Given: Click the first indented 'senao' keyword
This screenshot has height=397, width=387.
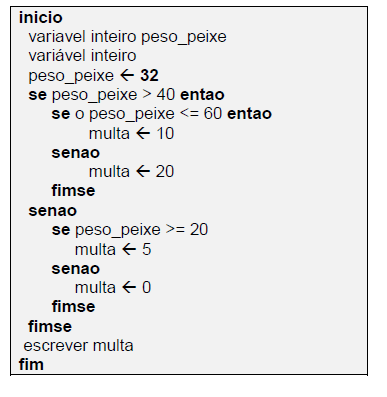Looking at the screenshot, I should (x=76, y=153).
